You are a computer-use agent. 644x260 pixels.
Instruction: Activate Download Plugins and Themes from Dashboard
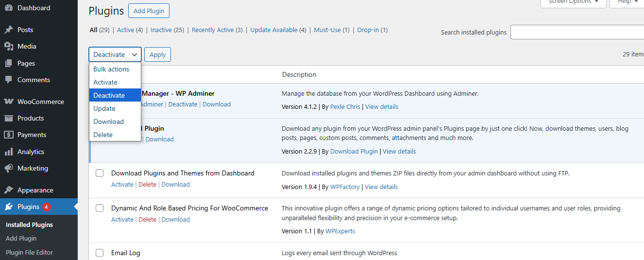pyautogui.click(x=122, y=184)
